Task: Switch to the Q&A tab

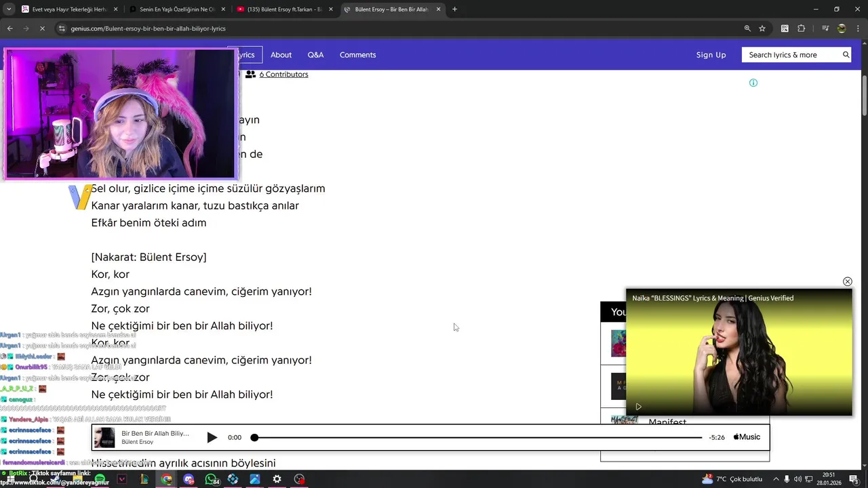Action: coord(315,55)
